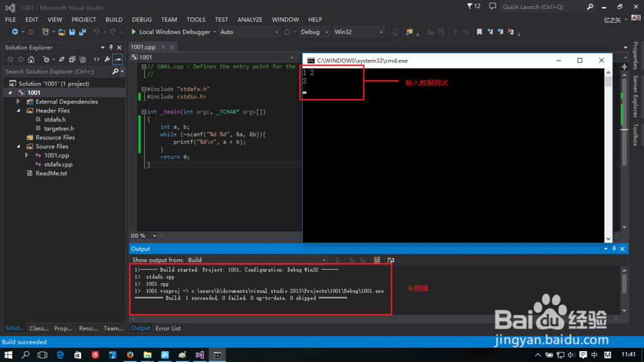Click the cmd.exe window vertical scrollbar
The width and height of the screenshot is (644, 362).
tap(609, 155)
